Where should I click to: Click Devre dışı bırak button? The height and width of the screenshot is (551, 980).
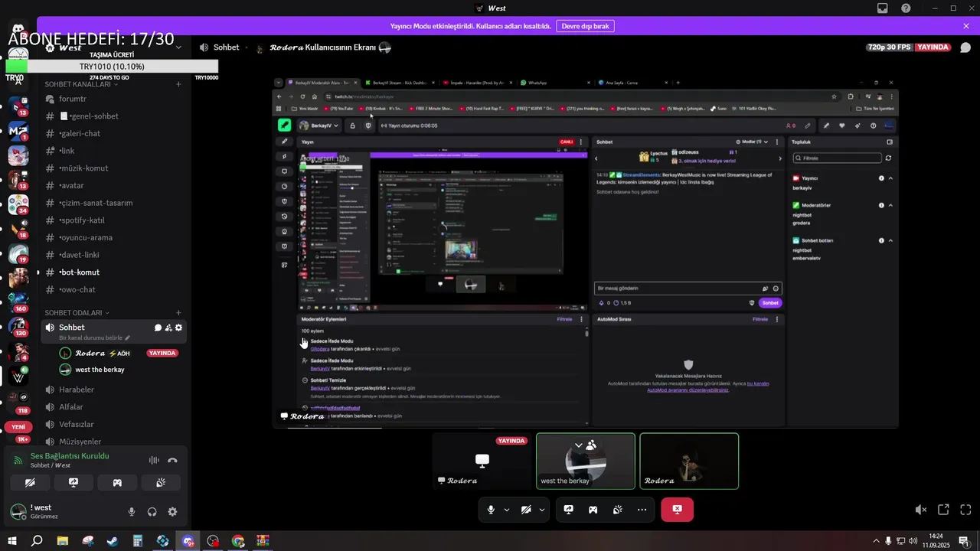pos(585,26)
